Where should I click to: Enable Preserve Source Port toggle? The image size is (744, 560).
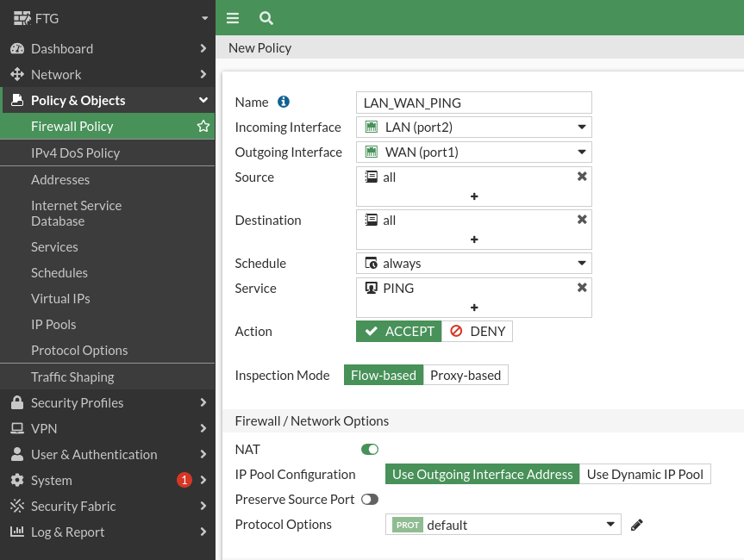(x=370, y=500)
